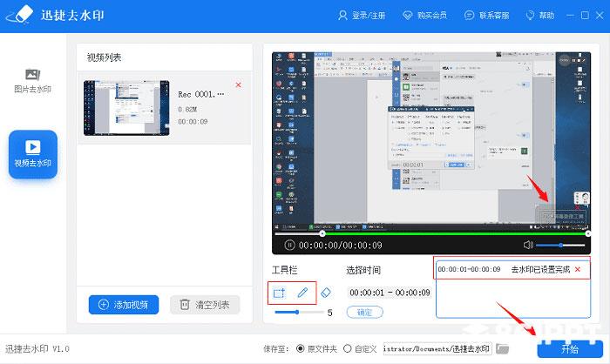Select the Rec 0001 video thumbnail
This screenshot has height=364, width=610.
126,108
